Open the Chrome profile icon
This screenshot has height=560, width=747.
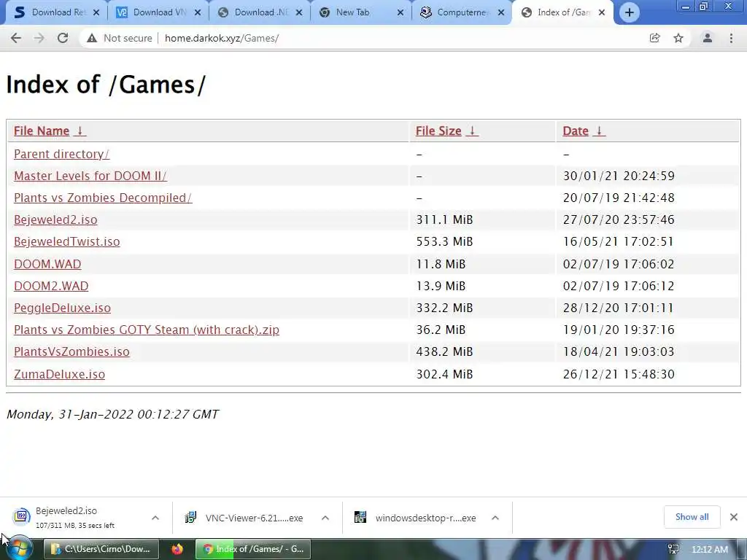pos(708,38)
